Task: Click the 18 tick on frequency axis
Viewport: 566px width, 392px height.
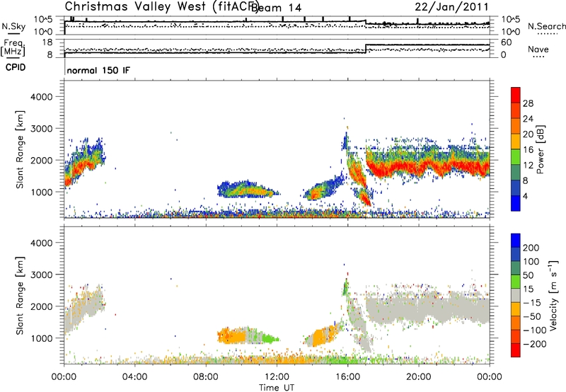Action: [47, 42]
